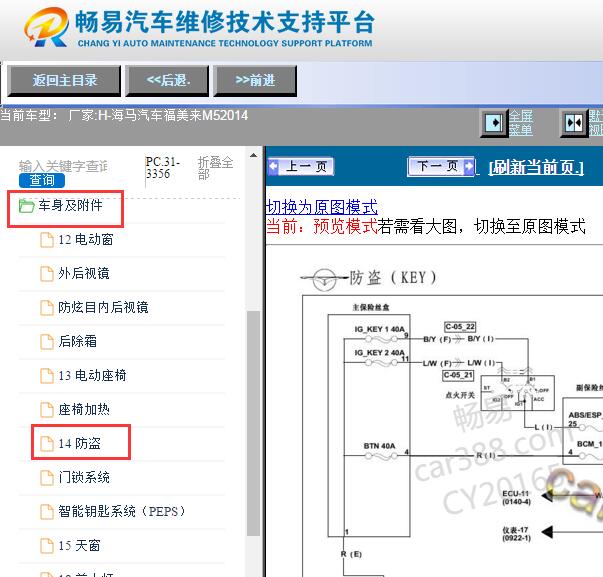
Task: Click the BTN 40A fuse label
Action: coord(379,446)
